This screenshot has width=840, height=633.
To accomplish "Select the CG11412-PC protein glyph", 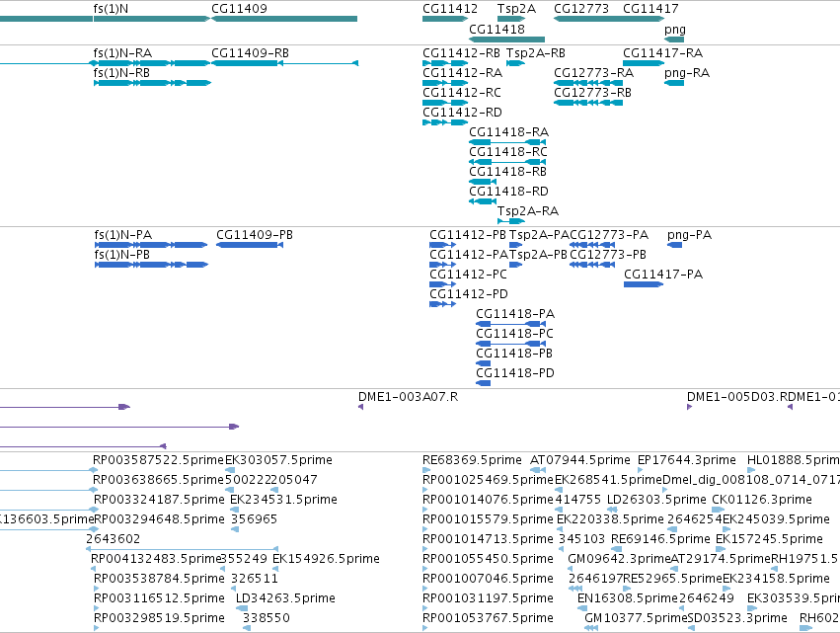I will coord(442,284).
